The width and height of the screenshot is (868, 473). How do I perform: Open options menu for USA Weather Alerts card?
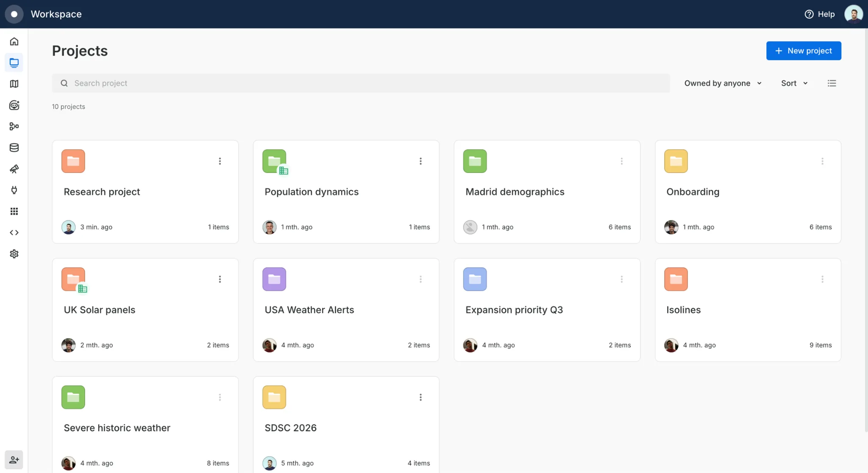pyautogui.click(x=420, y=279)
